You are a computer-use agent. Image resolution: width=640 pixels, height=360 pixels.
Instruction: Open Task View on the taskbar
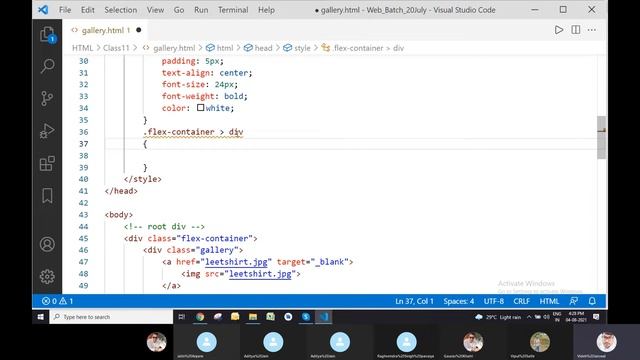182,317
